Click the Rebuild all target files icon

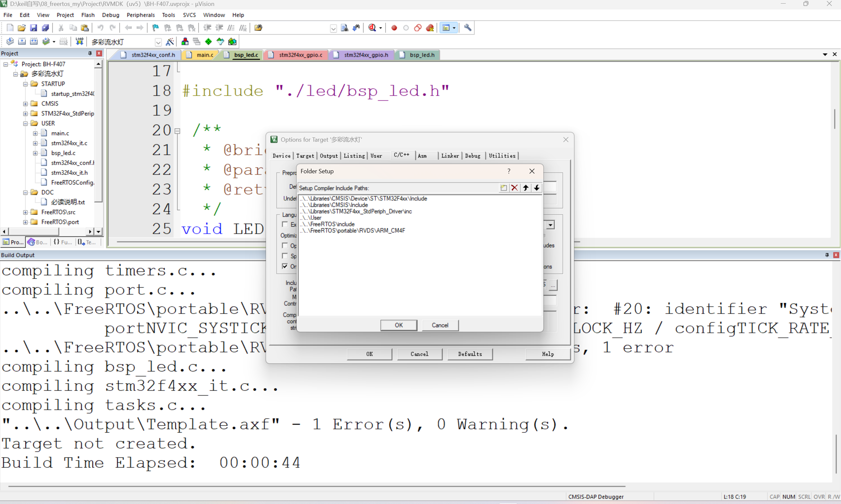34,41
